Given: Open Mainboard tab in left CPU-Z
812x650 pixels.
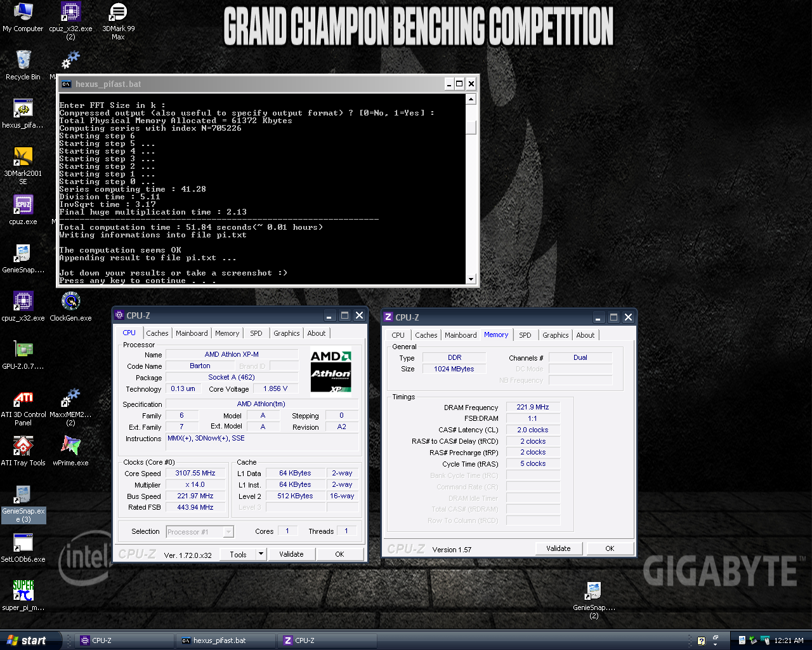Looking at the screenshot, I should coord(192,333).
